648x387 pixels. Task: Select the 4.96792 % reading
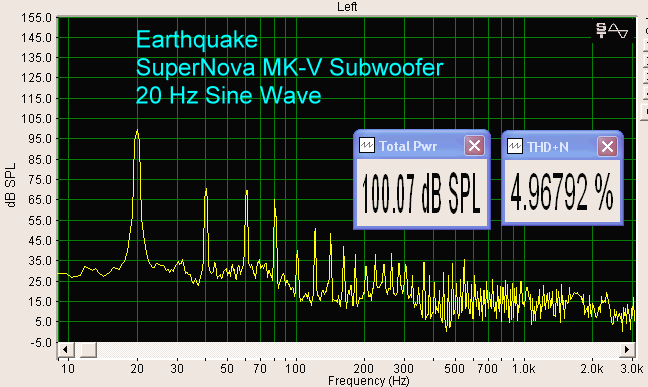point(562,193)
